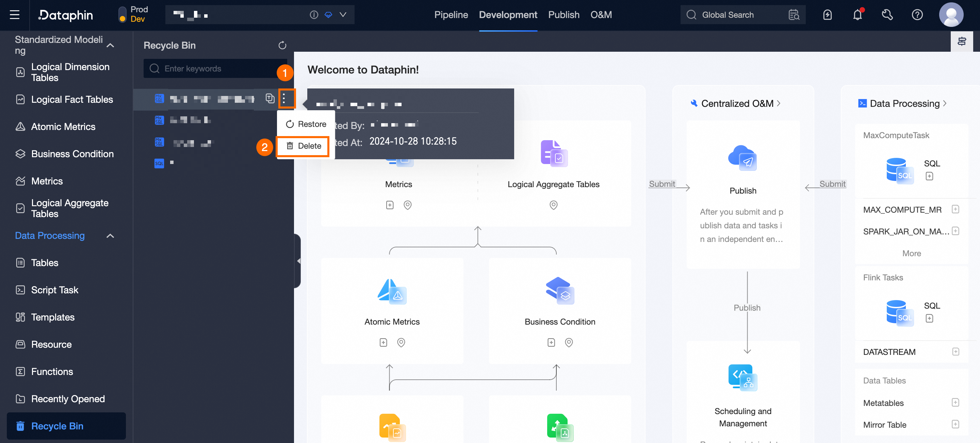Click the copy icon beside first item

(x=270, y=98)
